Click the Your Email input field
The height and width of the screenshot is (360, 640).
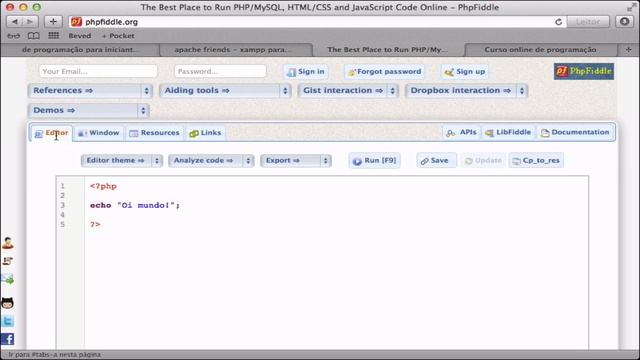(98, 71)
